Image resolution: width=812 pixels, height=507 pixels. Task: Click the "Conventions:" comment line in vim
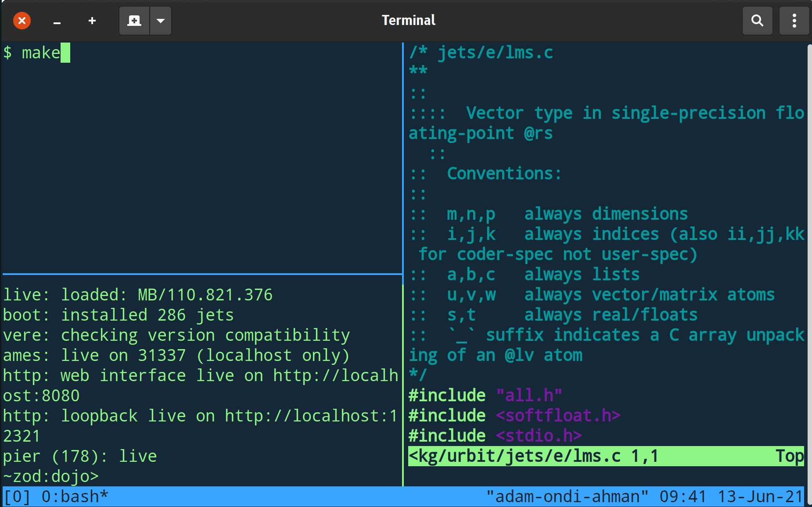point(504,174)
